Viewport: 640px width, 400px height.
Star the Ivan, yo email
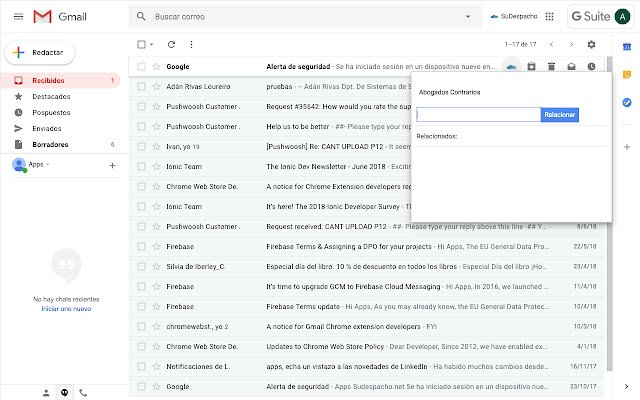(156, 146)
